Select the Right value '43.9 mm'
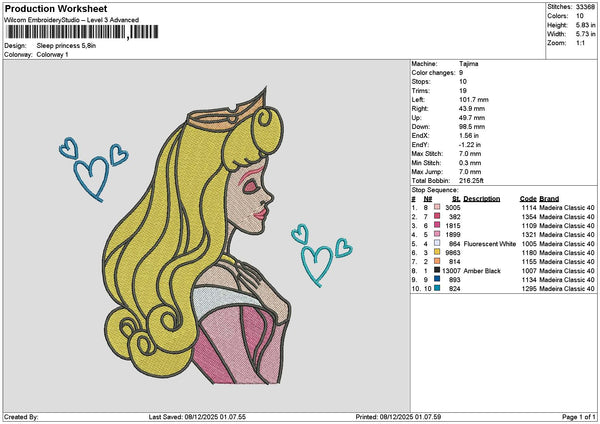Viewport: 600px width, 424px height. (472, 109)
